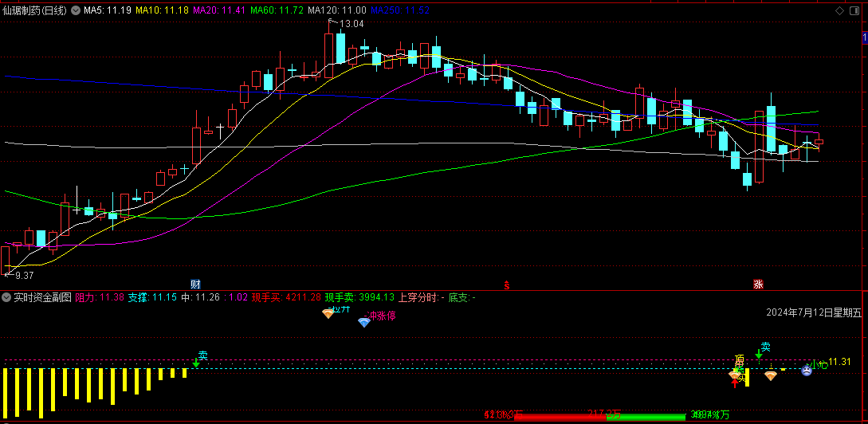The height and width of the screenshot is (424, 868).
Task: Select the MA60: 11.72 label
Action: click(277, 10)
